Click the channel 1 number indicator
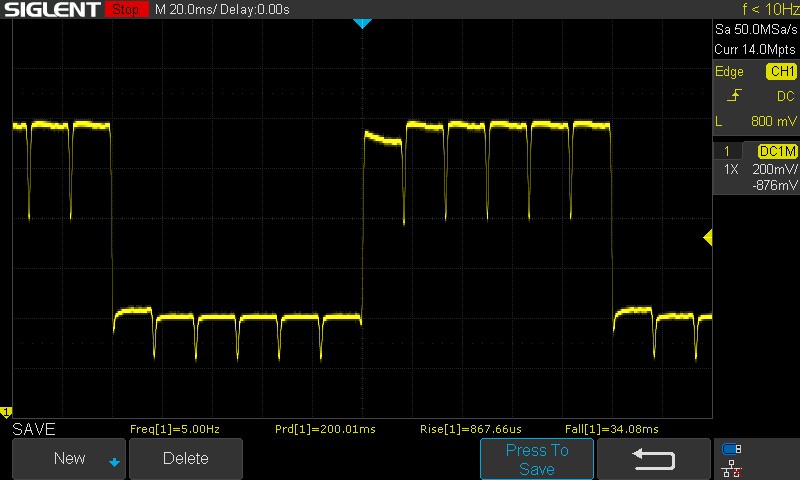The width and height of the screenshot is (800, 480). (x=727, y=151)
